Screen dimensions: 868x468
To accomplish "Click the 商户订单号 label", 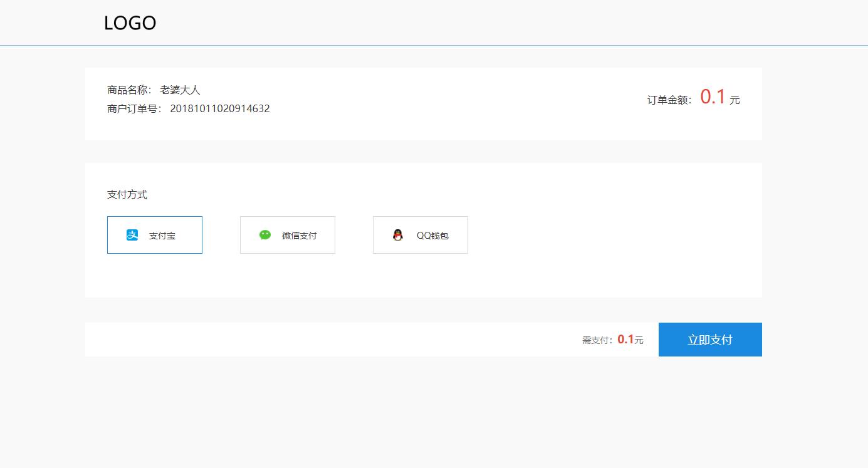I will [x=134, y=109].
